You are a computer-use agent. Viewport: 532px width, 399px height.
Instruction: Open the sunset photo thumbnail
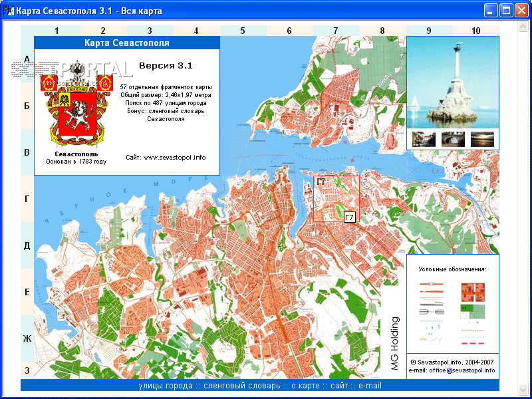(x=482, y=139)
